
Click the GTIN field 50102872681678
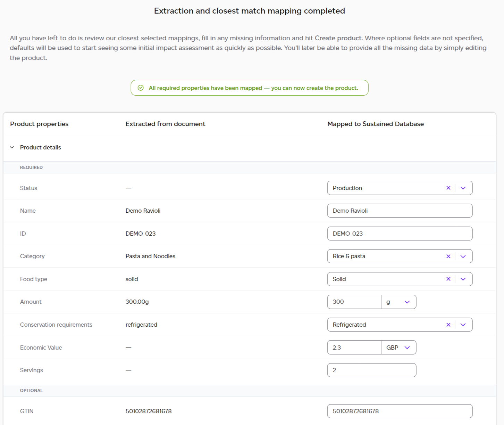click(x=400, y=411)
